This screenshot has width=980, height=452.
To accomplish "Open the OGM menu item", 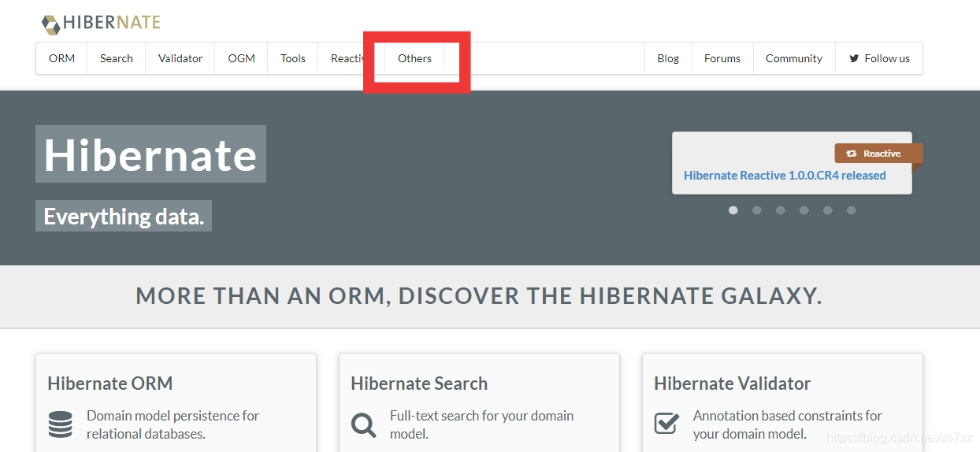I will 241,58.
